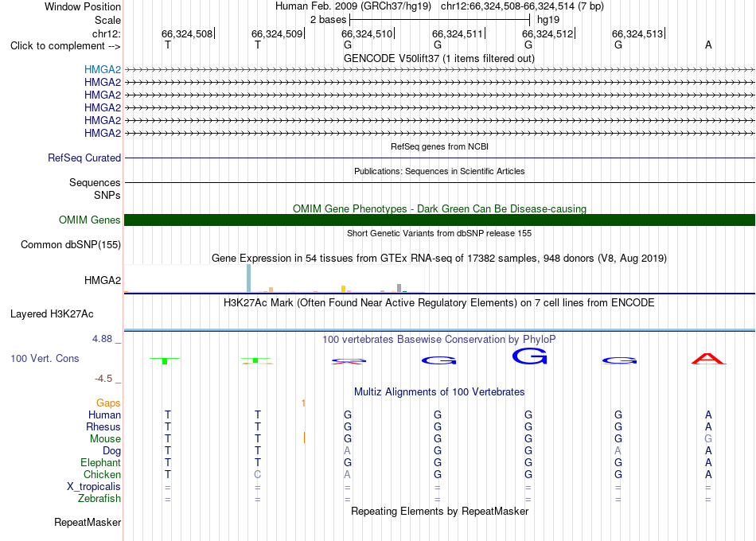Click the red A conservation logo letter
The image size is (756, 541).
[x=708, y=359]
